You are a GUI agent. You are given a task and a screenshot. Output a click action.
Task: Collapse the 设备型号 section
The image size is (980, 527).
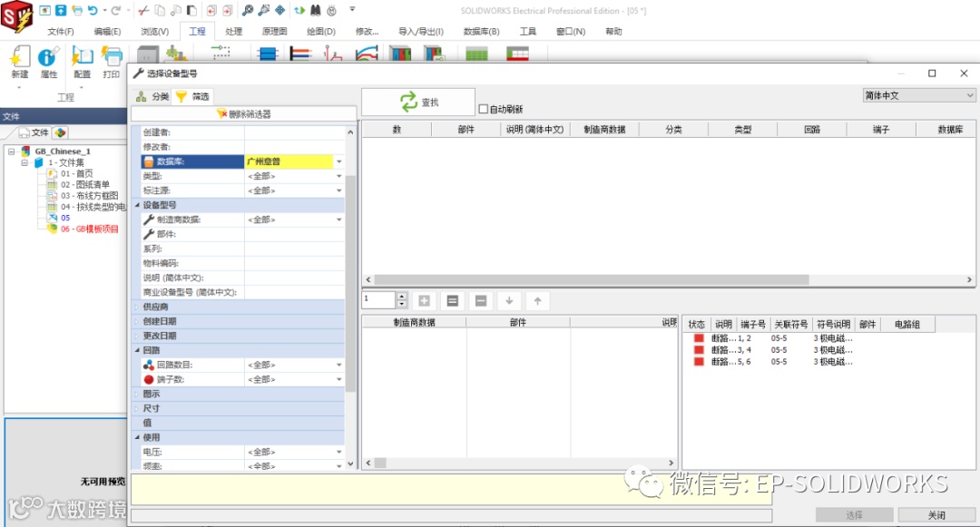click(x=137, y=205)
